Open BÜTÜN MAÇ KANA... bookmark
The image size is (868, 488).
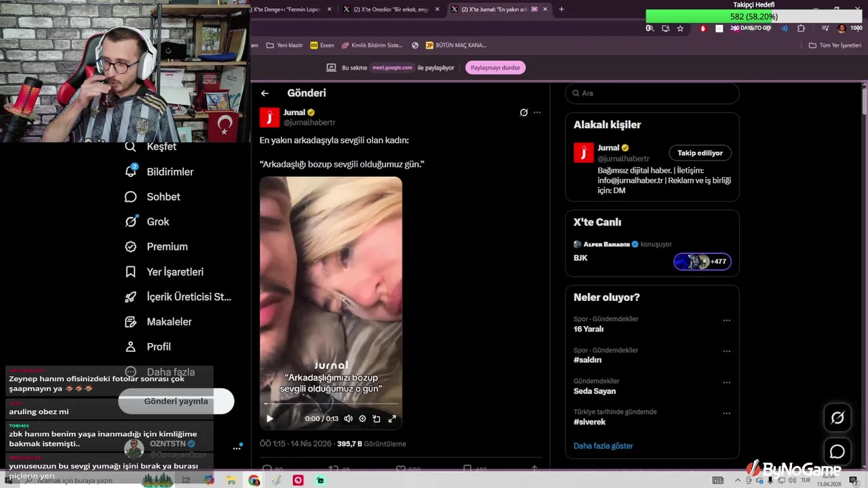point(456,45)
